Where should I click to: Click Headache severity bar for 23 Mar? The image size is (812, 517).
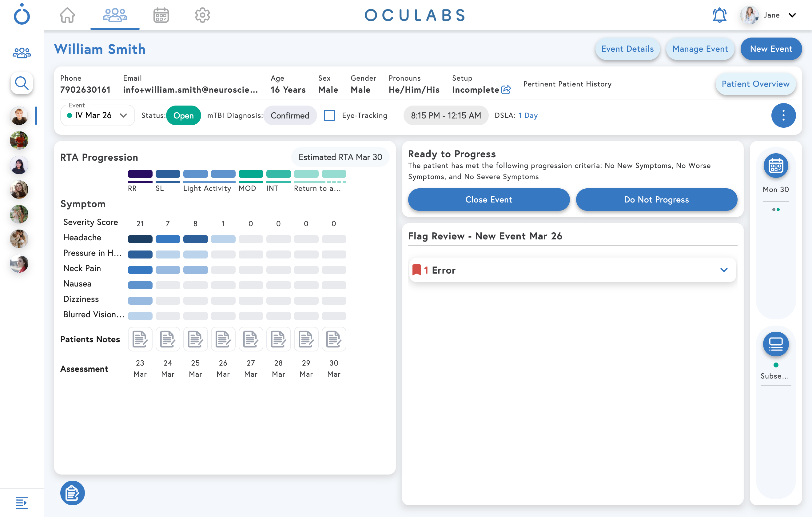click(x=140, y=239)
